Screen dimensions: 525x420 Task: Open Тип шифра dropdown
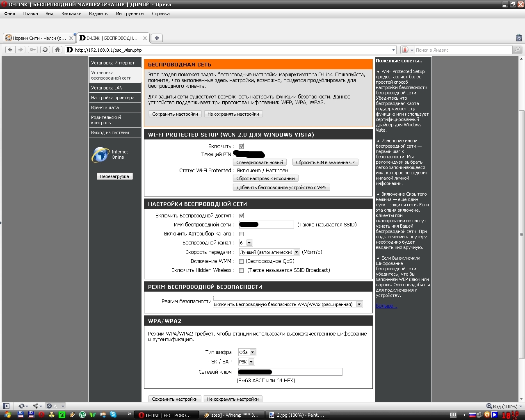247,352
